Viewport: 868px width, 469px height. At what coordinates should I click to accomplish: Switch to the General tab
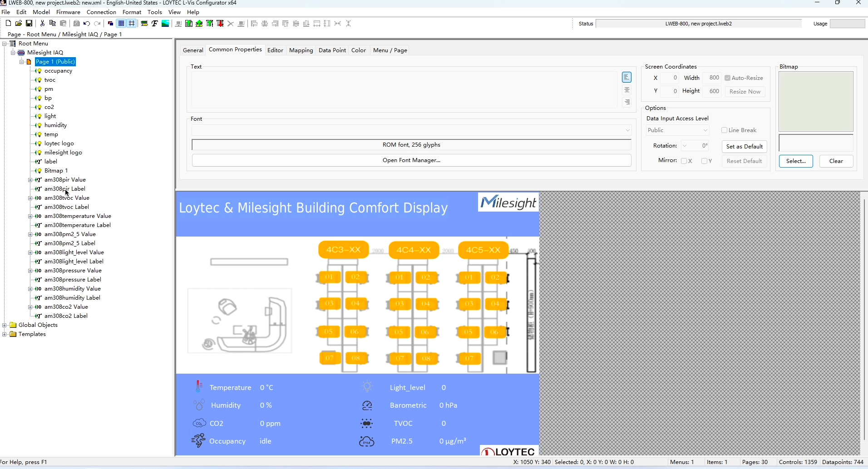[x=193, y=50]
